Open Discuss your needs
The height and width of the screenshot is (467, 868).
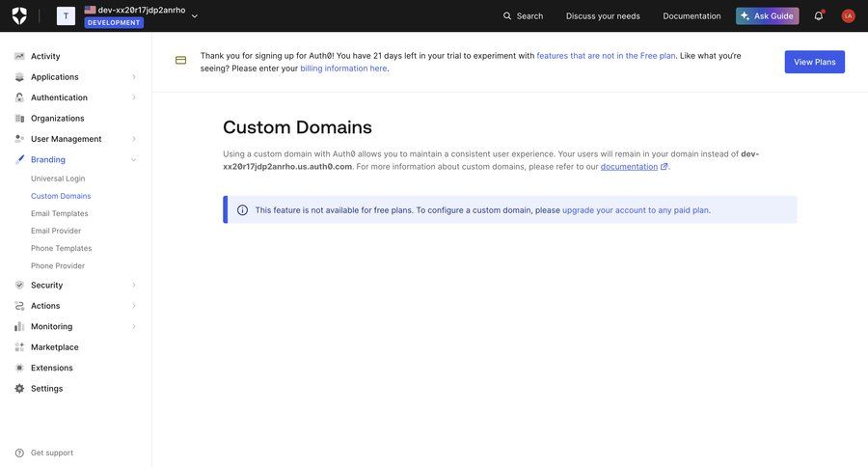pyautogui.click(x=603, y=16)
